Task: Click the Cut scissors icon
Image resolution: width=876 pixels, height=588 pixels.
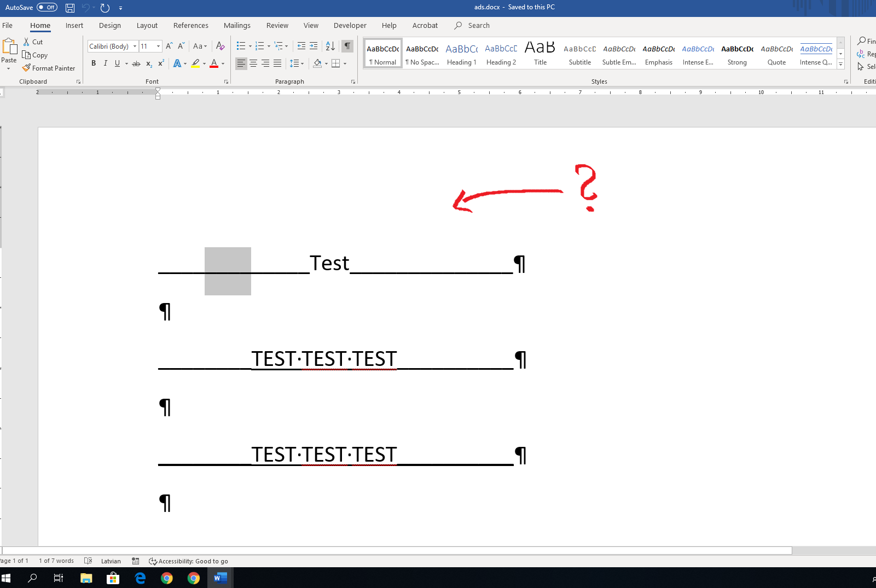Action: point(26,42)
